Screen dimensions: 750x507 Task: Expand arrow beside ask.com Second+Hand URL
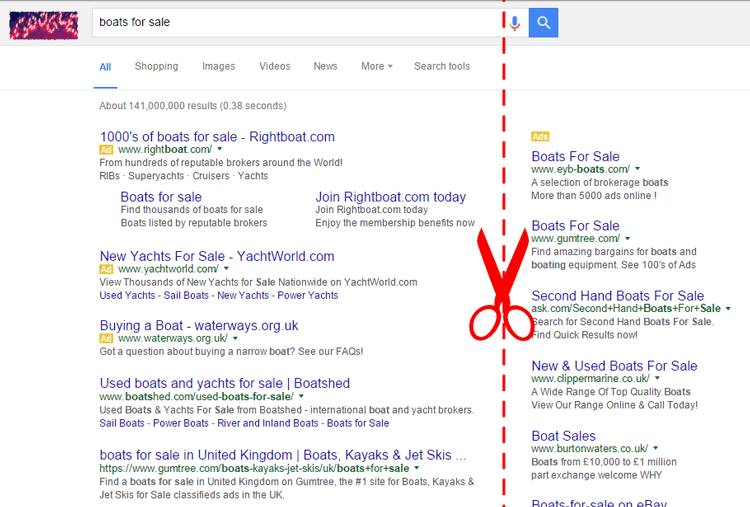pos(728,309)
